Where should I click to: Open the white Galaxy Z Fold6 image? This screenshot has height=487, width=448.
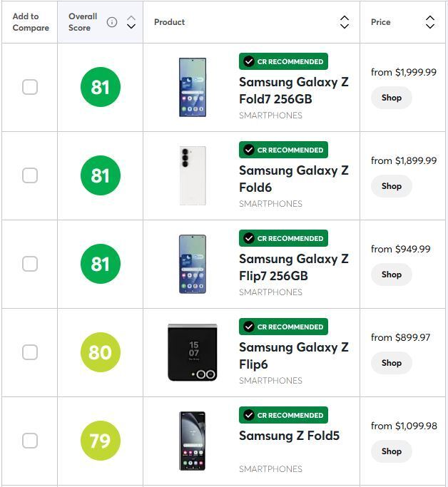click(x=193, y=175)
